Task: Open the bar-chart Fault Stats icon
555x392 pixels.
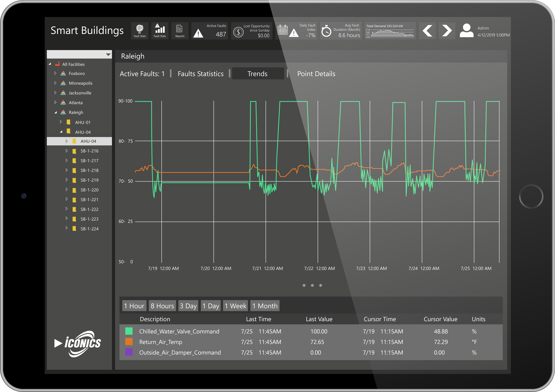Action: point(160,31)
